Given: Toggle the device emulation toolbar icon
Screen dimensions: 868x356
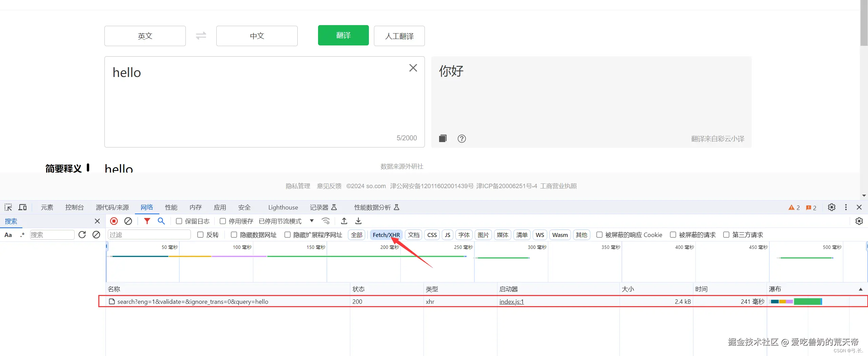Looking at the screenshot, I should (22, 207).
